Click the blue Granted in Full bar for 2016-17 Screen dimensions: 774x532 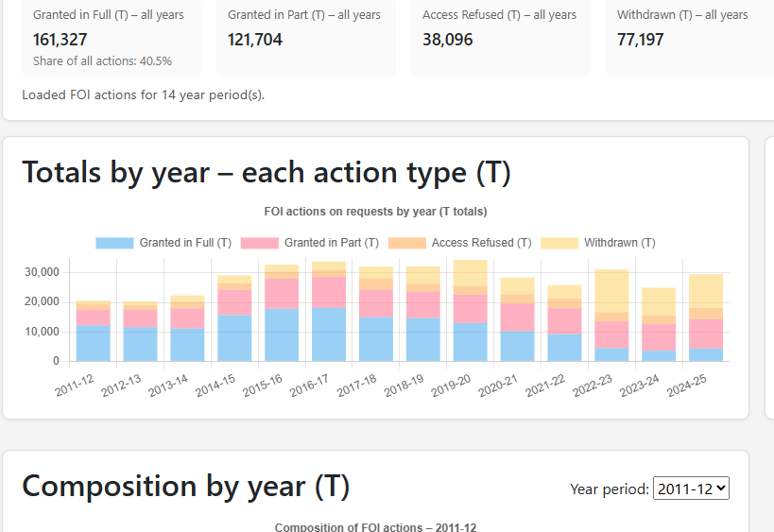click(x=329, y=335)
